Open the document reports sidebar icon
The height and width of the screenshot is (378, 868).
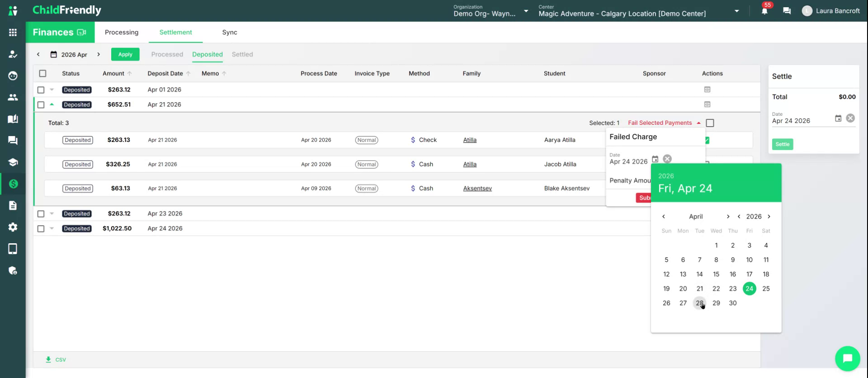pos(13,205)
